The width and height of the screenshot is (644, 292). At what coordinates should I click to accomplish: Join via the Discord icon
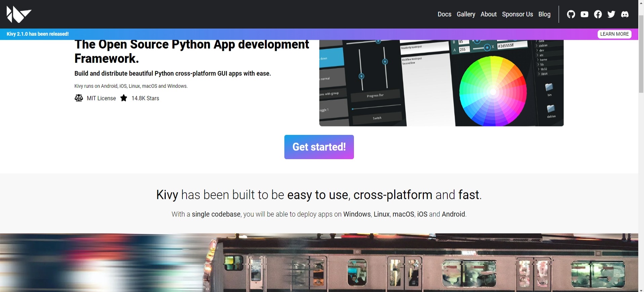pos(625,14)
